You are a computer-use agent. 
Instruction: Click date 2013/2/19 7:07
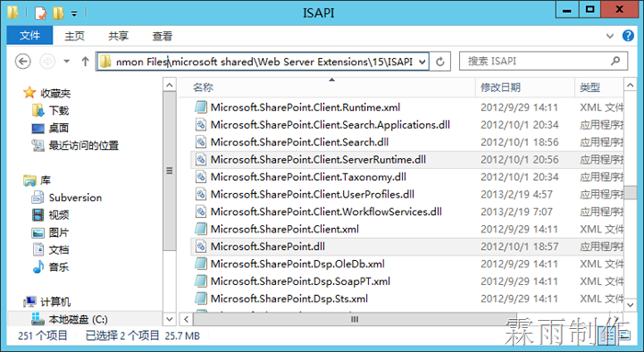click(x=517, y=211)
